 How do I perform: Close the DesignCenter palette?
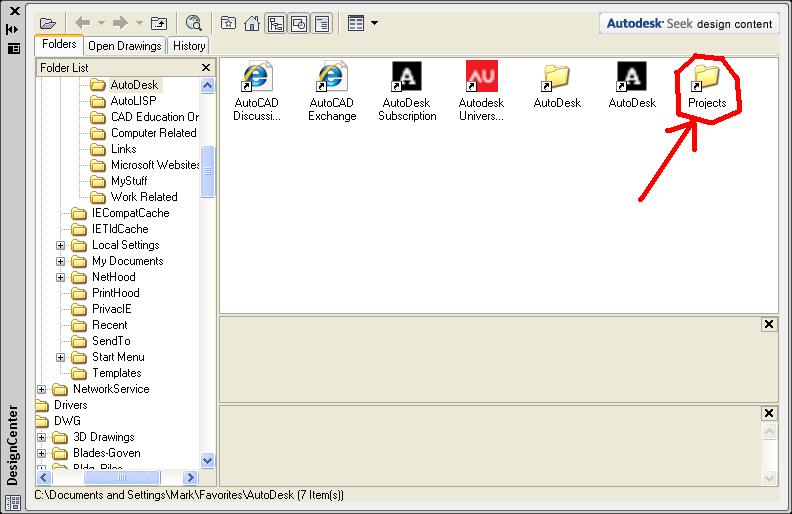click(x=15, y=11)
